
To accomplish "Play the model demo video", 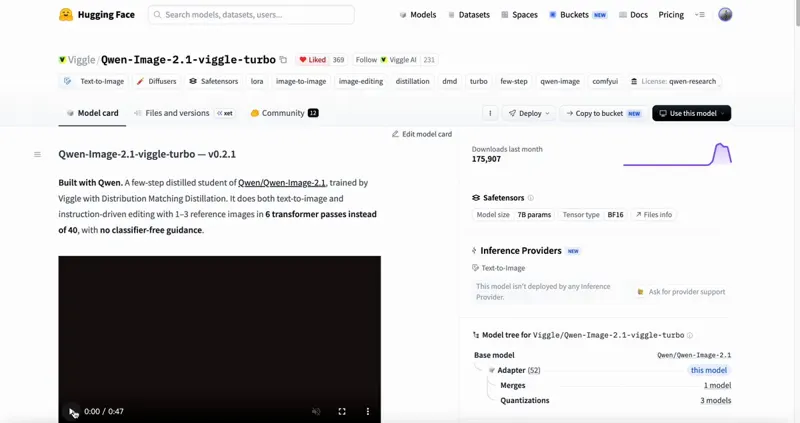I will coord(72,411).
